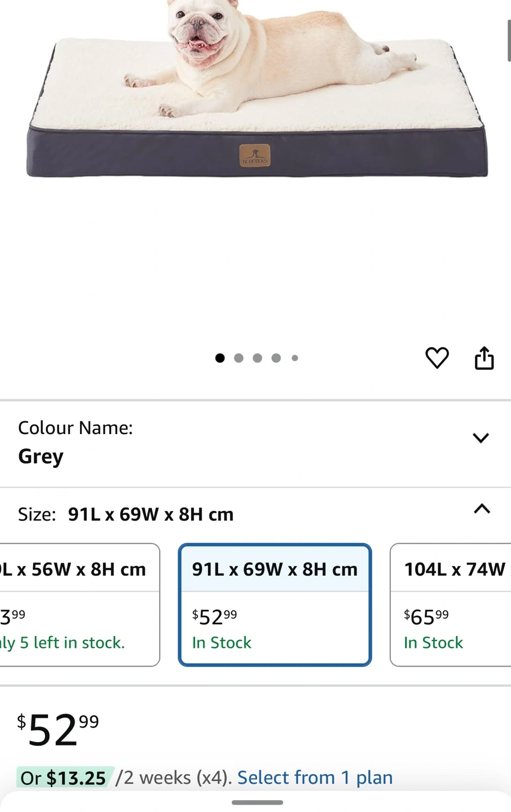Go to first image carousel dot
This screenshot has height=812, width=511.
(220, 358)
